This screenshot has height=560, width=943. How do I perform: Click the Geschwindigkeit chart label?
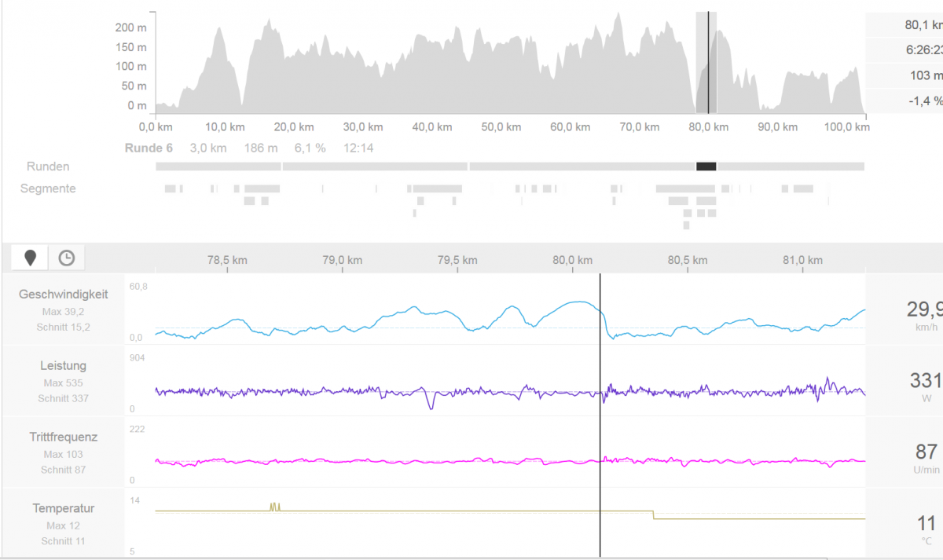(x=64, y=295)
